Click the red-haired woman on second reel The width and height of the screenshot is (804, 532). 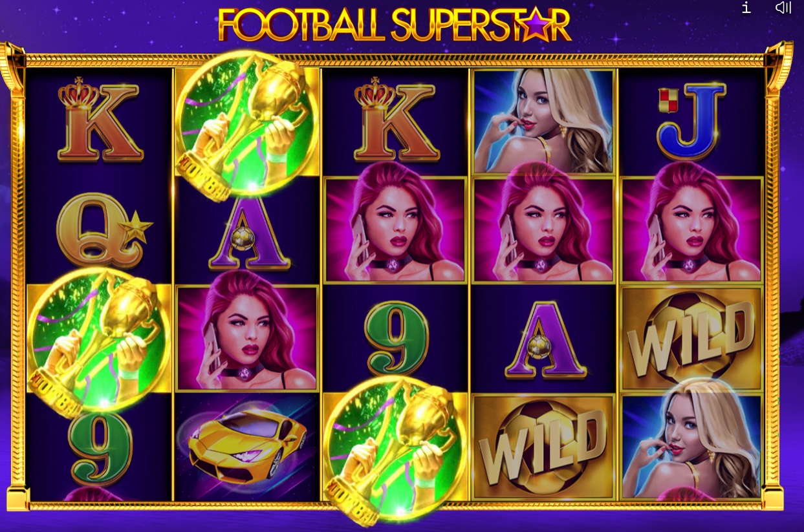click(247, 338)
